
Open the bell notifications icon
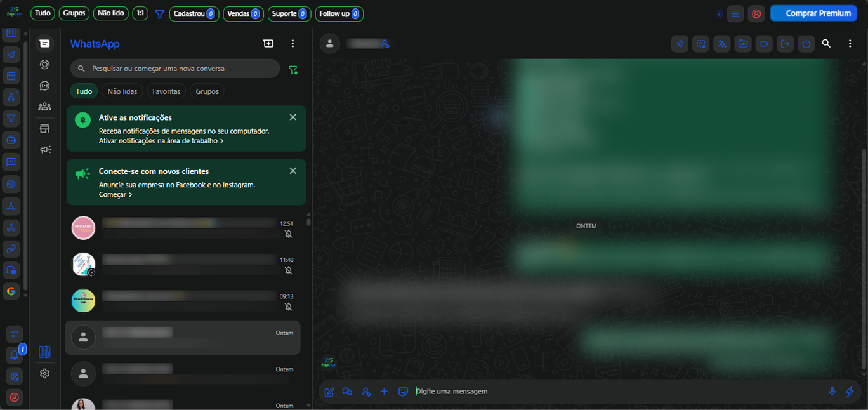tap(14, 355)
